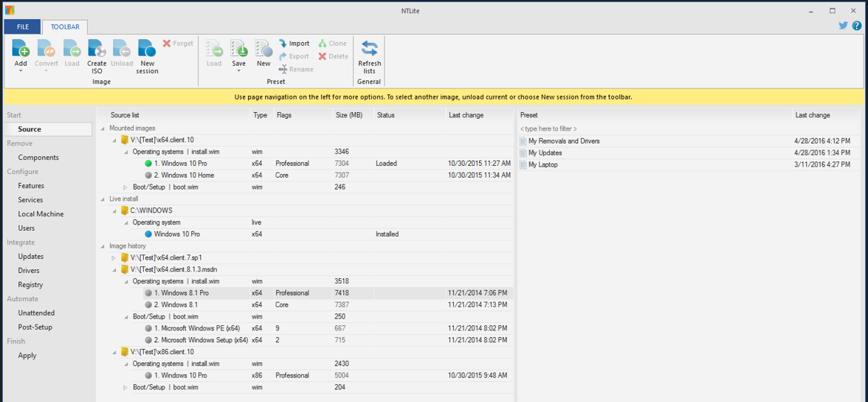Open the Apply page
868x402 pixels.
click(27, 356)
